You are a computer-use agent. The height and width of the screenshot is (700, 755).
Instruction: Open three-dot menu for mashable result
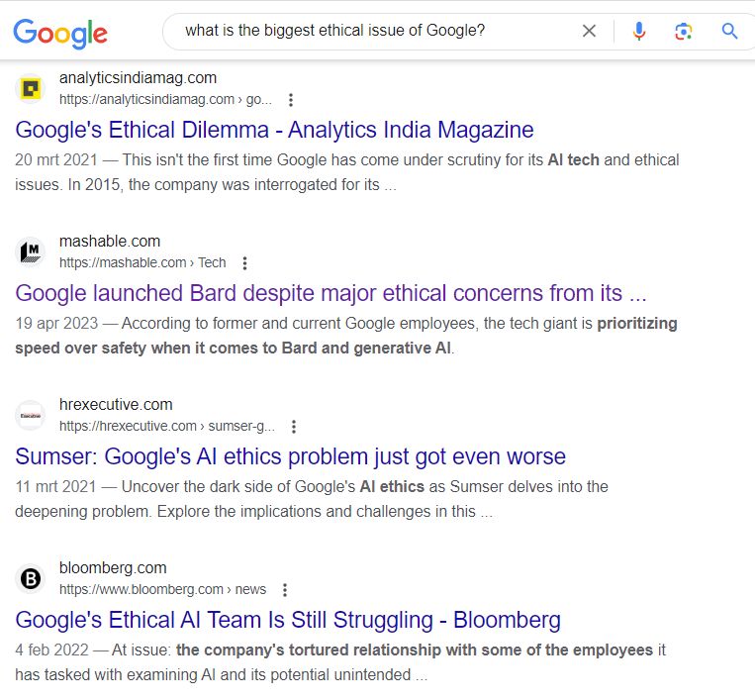click(244, 263)
